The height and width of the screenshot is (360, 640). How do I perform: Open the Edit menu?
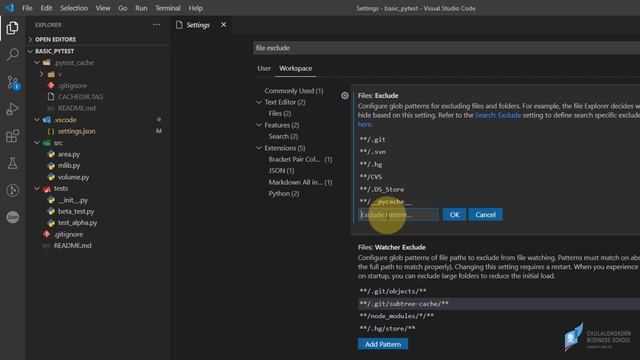[x=46, y=8]
